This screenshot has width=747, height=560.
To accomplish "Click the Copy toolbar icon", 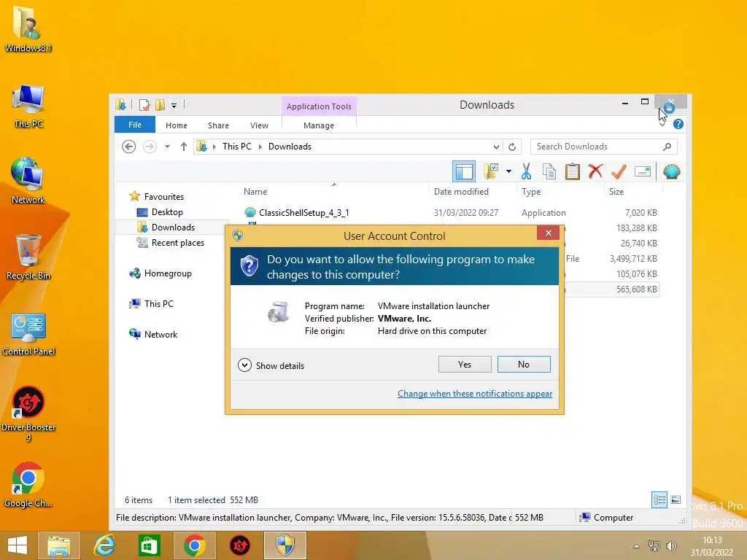I will click(549, 171).
